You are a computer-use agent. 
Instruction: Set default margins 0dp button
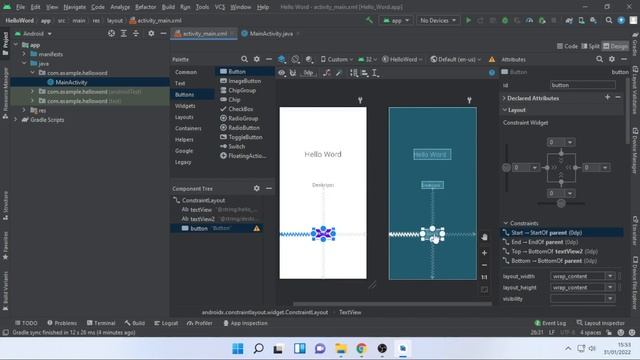[x=309, y=73]
